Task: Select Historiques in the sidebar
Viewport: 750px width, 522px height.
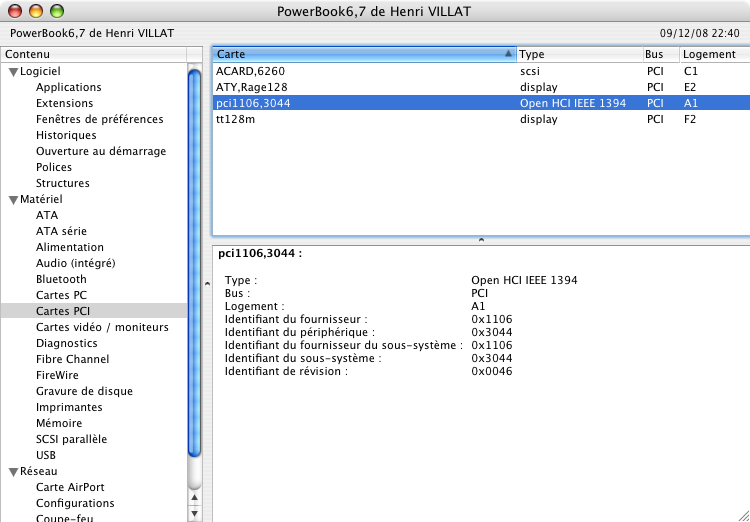Action: [x=66, y=135]
